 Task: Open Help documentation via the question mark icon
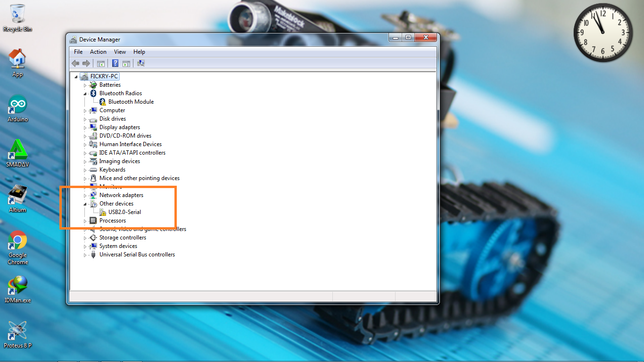[x=115, y=63]
